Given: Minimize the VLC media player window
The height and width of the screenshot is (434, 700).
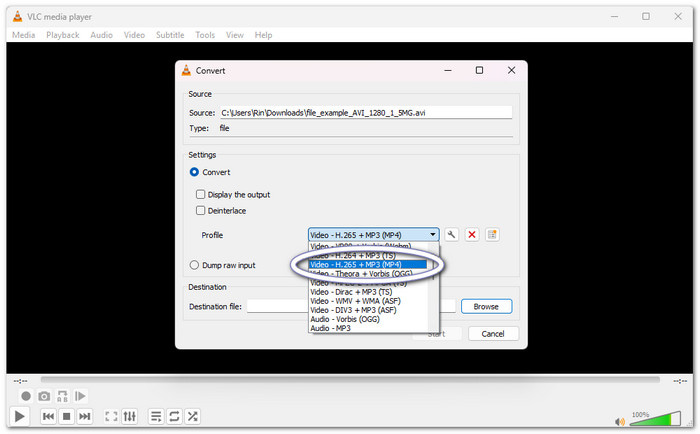Looking at the screenshot, I should click(615, 16).
